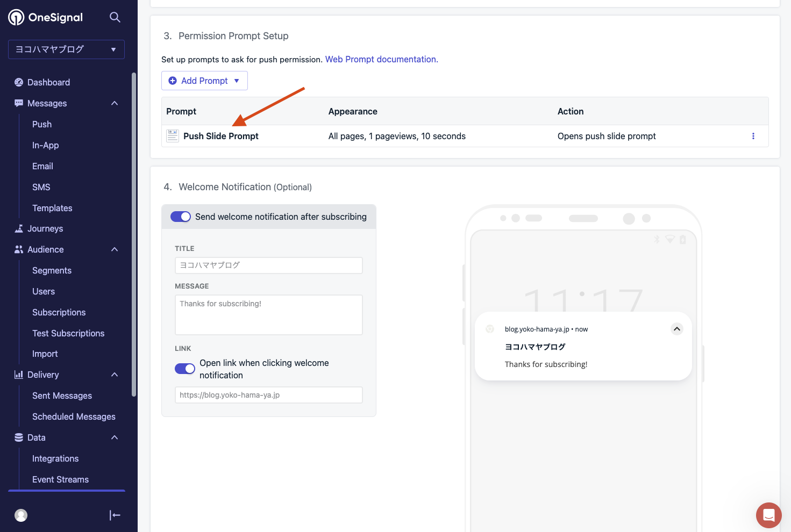791x532 pixels.
Task: Click the Push Slide Prompt row icon
Action: pyautogui.click(x=173, y=136)
